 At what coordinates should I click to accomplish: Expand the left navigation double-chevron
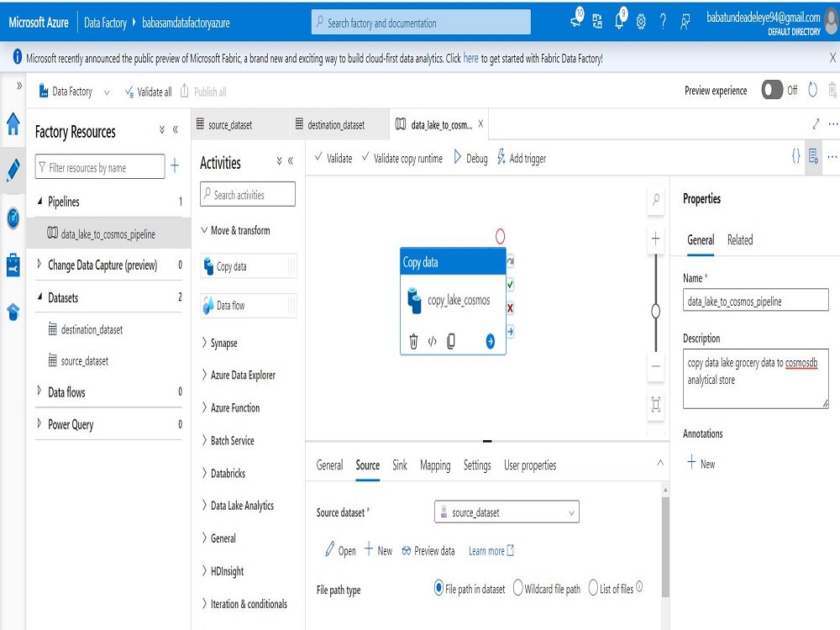click(x=19, y=85)
